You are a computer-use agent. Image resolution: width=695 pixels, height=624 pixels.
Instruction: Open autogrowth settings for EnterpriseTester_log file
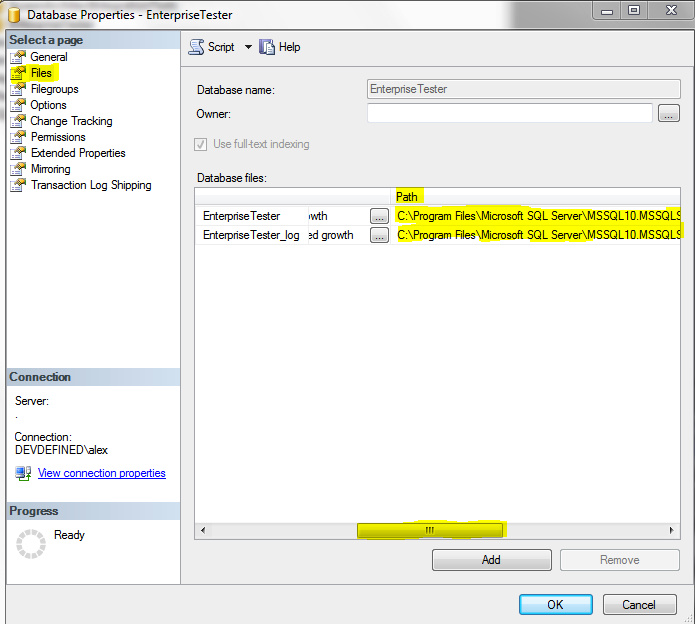(x=379, y=236)
